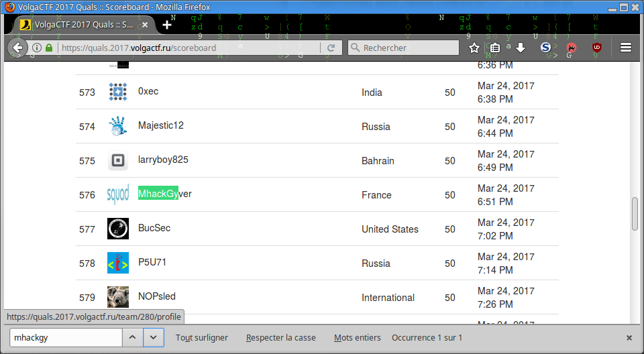Viewport: 644px width, 354px height.
Task: Select country cell Bahrain
Action: click(x=378, y=161)
